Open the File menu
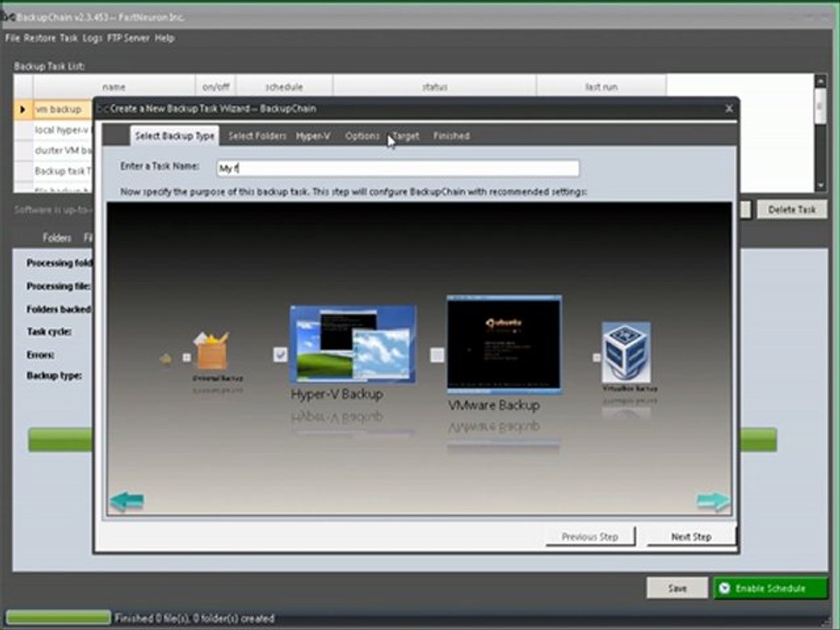 click(12, 38)
